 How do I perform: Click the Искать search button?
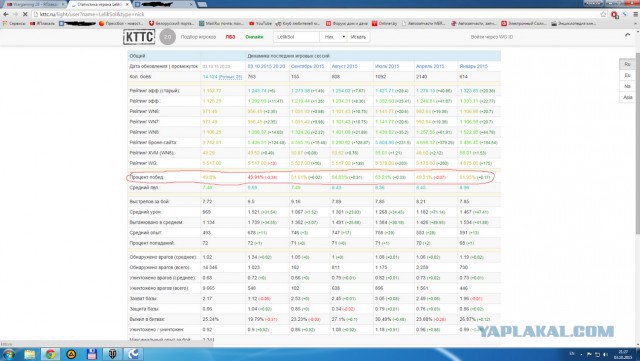click(x=358, y=37)
